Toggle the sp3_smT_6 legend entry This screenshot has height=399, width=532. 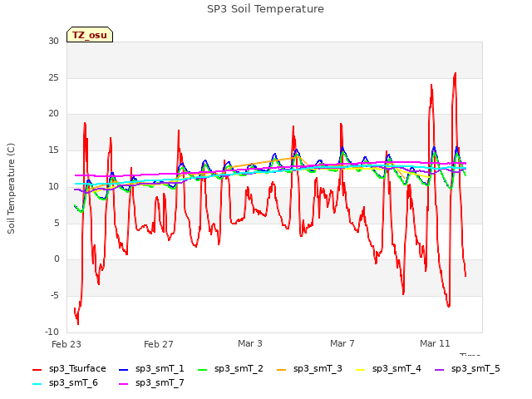65,383
